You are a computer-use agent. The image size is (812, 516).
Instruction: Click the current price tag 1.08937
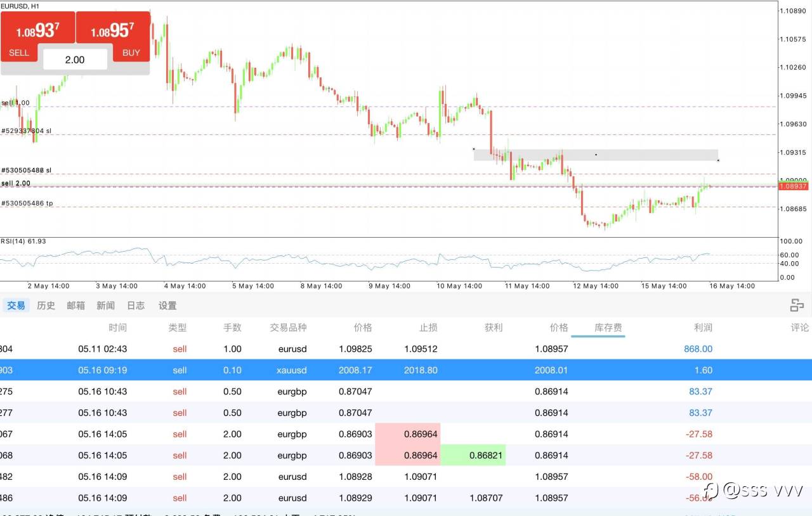[794, 186]
